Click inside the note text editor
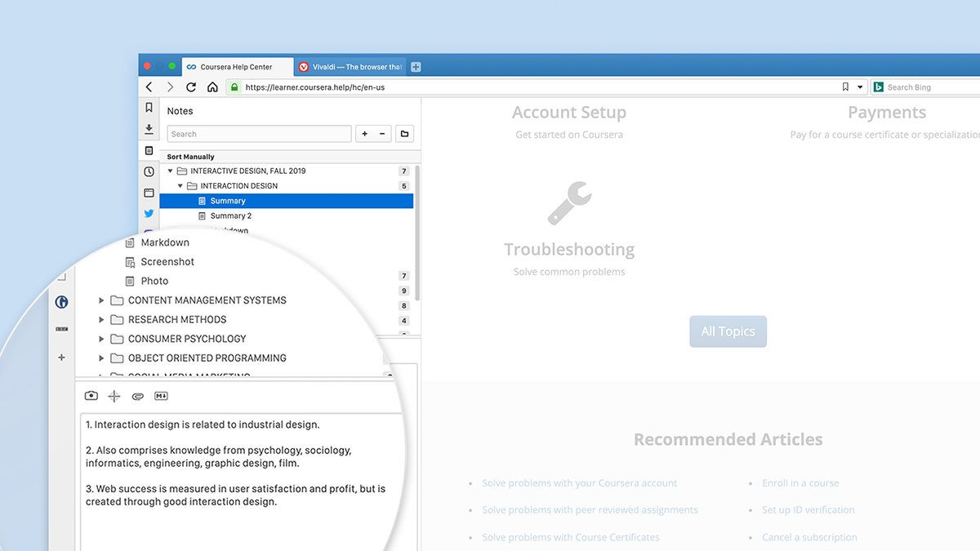980x551 pixels. (242, 482)
